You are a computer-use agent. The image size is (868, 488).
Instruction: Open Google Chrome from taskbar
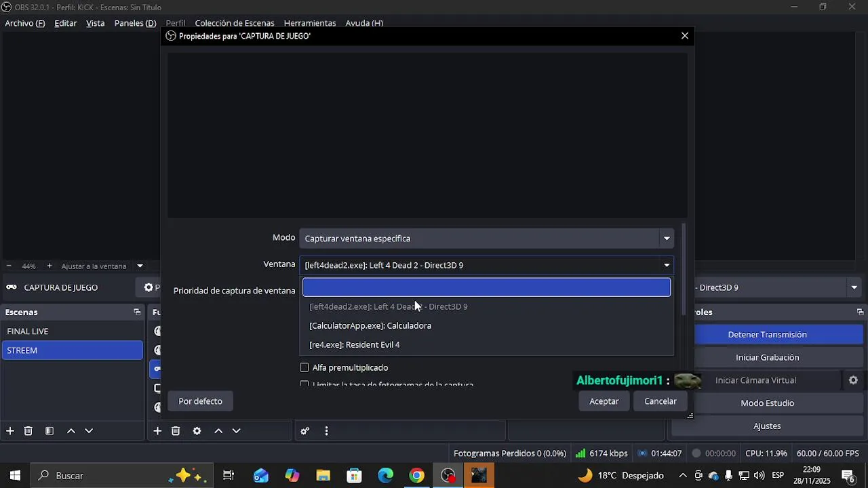[417, 476]
